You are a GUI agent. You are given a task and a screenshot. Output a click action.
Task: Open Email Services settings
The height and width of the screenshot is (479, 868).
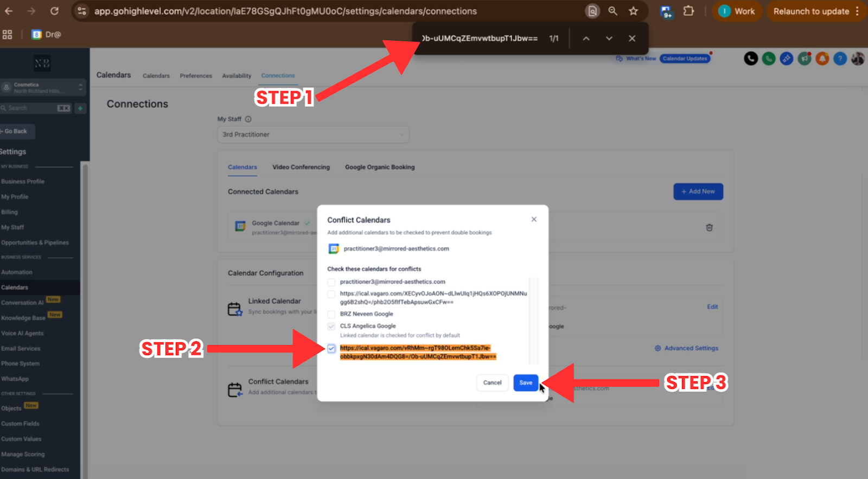pos(21,348)
